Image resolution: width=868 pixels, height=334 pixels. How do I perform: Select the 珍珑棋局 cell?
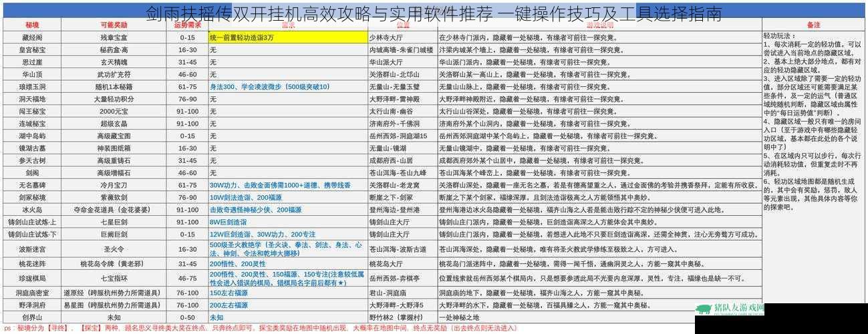tap(32, 278)
